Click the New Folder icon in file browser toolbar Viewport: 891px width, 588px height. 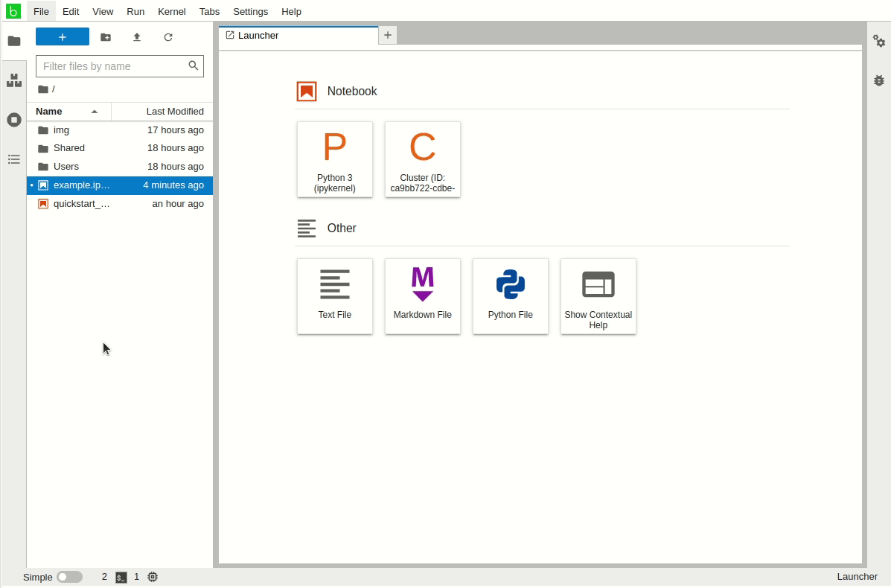(106, 37)
